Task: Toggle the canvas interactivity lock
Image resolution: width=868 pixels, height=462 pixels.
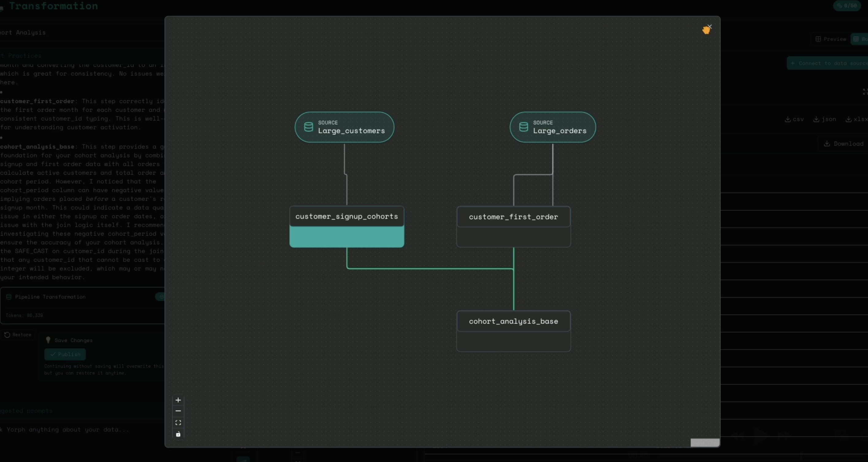Action: tap(178, 434)
